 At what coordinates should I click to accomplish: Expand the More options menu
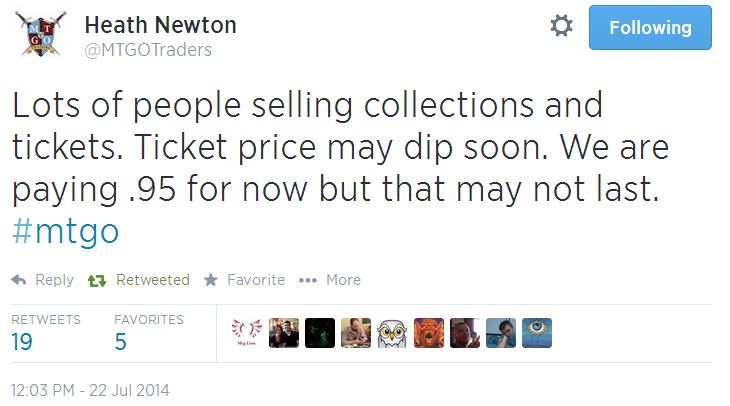(330, 280)
